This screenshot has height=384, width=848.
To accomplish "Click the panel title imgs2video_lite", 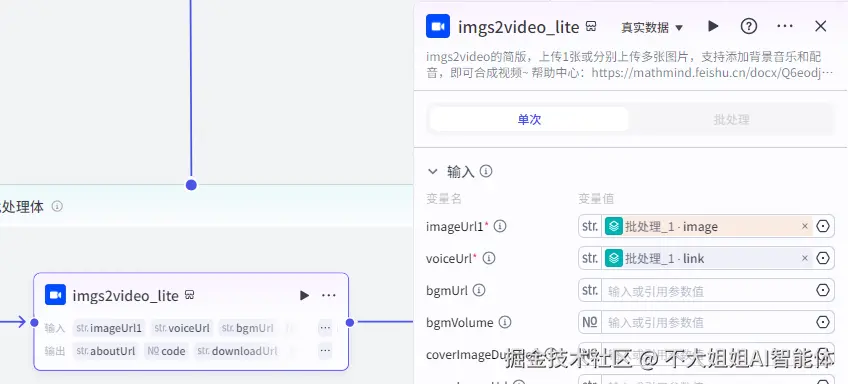I will [519, 27].
